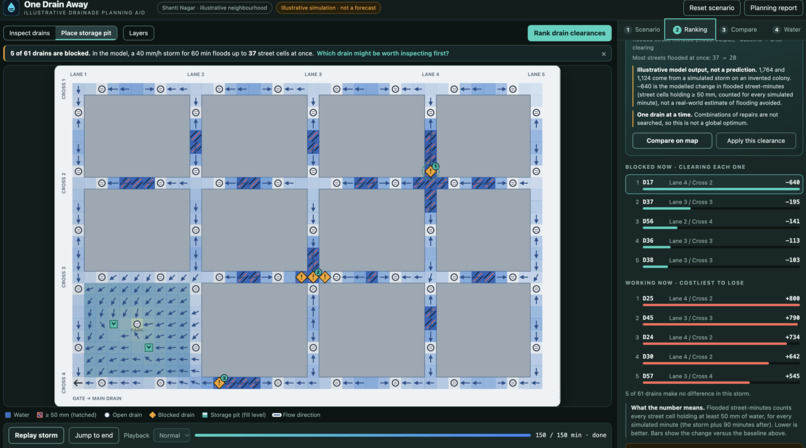The height and width of the screenshot is (448, 806).
Task: Click the blocked drain right of badge 2 diamond
Action: coord(325,277)
